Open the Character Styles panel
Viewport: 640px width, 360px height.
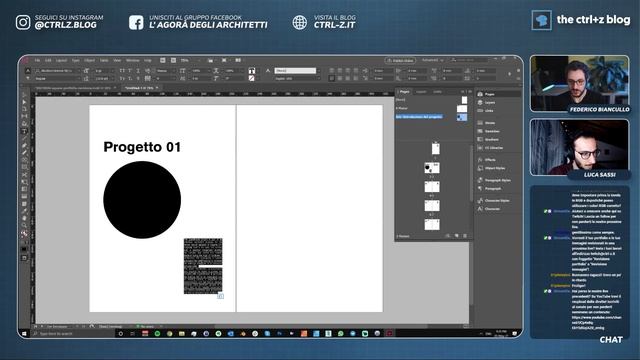pos(493,200)
